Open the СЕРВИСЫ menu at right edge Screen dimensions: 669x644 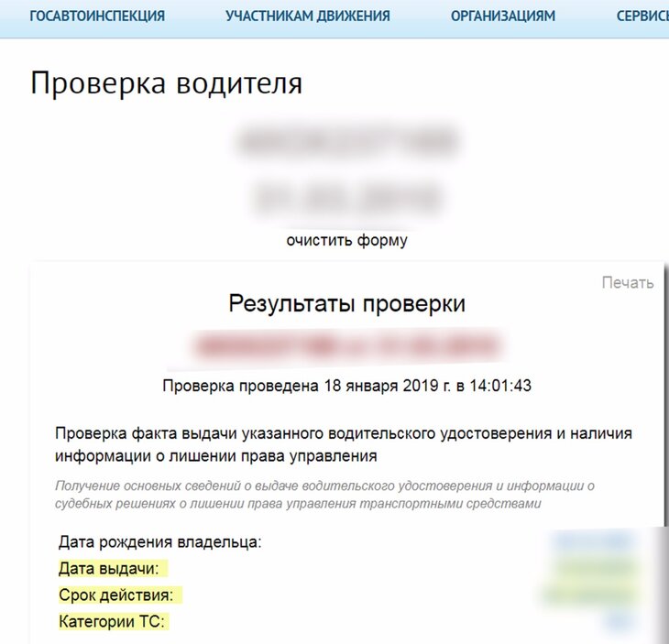(x=642, y=16)
